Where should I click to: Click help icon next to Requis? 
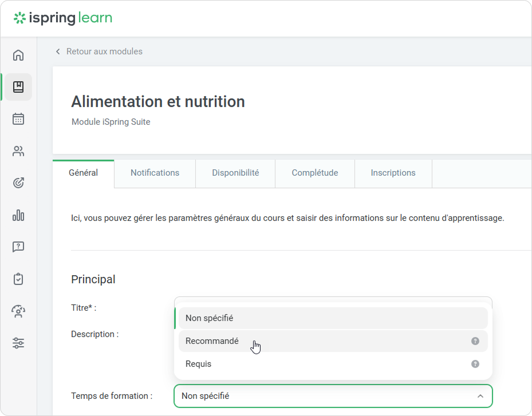click(475, 364)
